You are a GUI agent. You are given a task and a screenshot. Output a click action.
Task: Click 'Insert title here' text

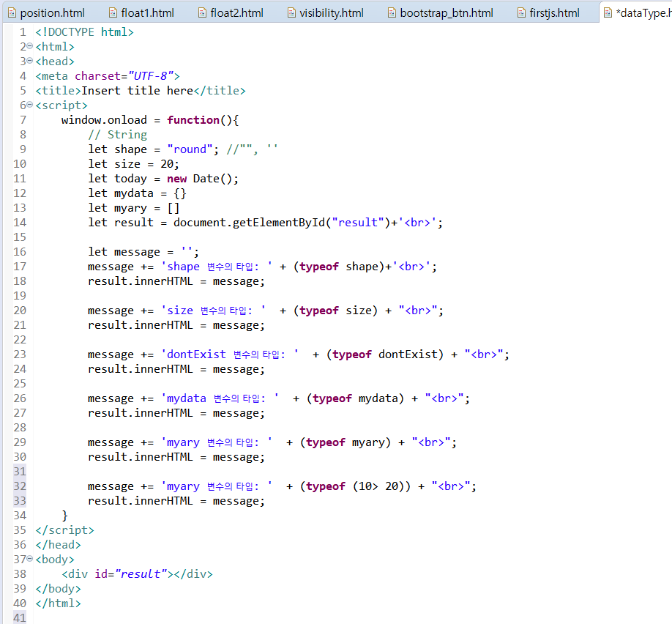(137, 91)
